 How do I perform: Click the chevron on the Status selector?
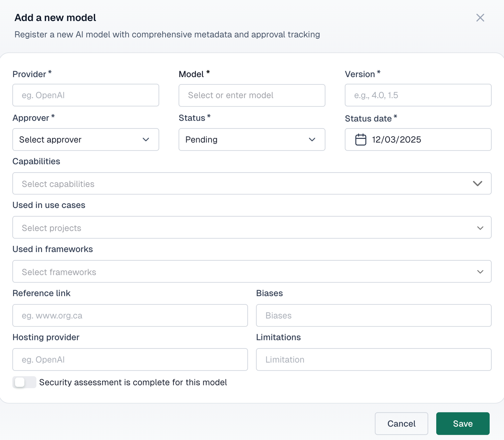[x=312, y=140]
